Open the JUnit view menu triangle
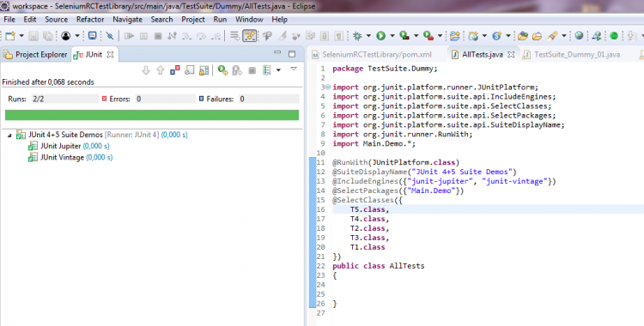Screen dimensions: 644x326 coord(294,69)
